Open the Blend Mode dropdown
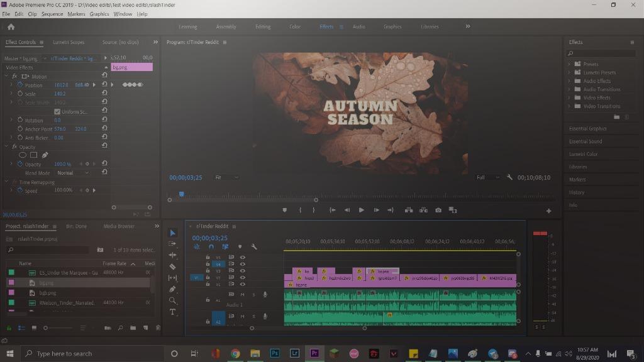 [73, 173]
